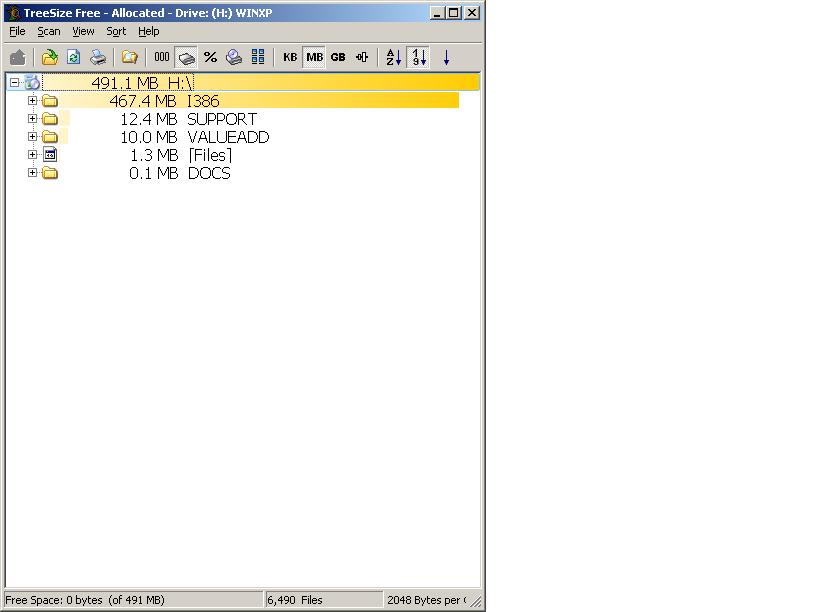Viewport: 840px width, 612px height.
Task: Click the DOCS folder icon
Action: click(50, 173)
